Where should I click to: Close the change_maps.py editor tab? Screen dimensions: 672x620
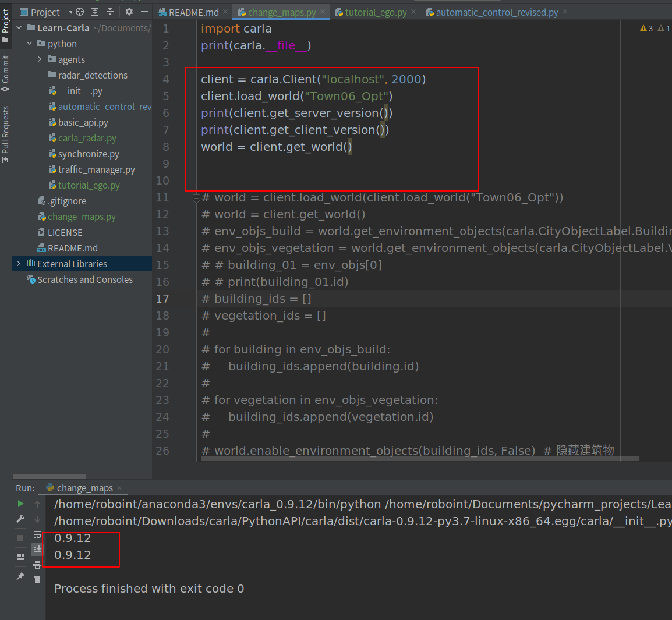point(323,12)
